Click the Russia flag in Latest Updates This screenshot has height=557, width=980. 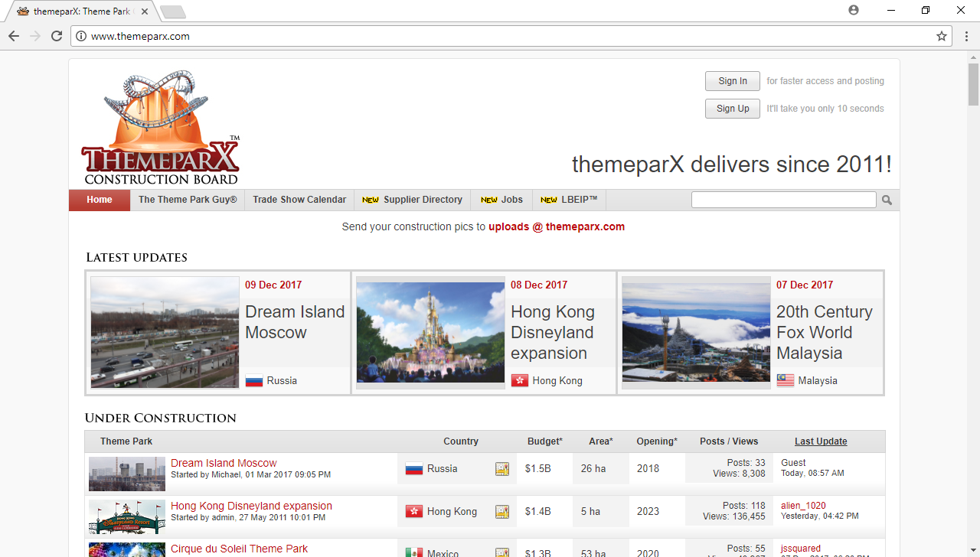click(254, 380)
